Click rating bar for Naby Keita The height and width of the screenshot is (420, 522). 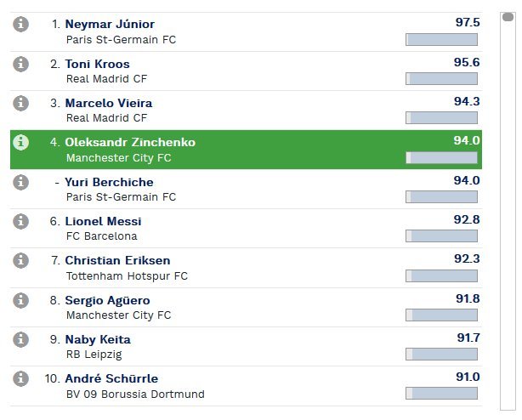pyautogui.click(x=441, y=354)
